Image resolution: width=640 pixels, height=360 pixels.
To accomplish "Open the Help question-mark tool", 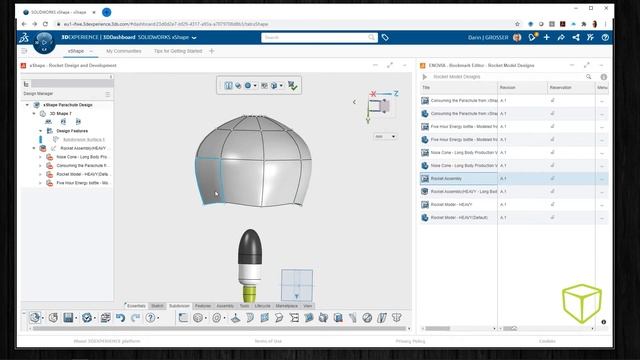I will pyautogui.click(x=151, y=318).
